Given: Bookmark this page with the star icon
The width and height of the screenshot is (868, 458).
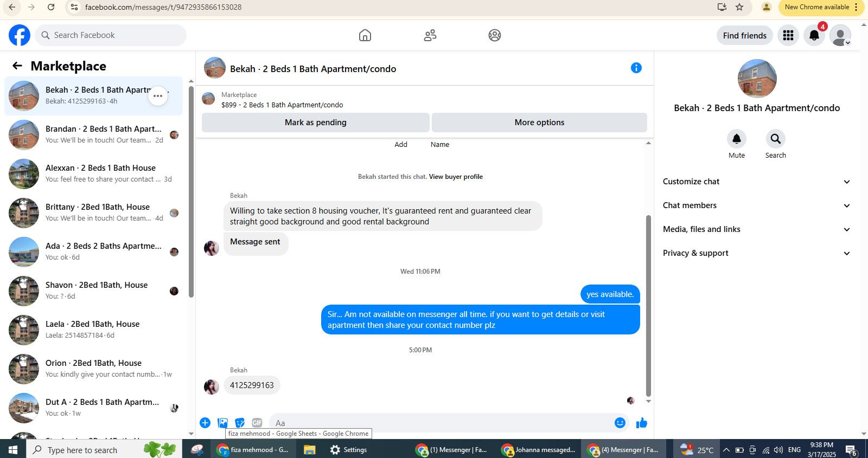Looking at the screenshot, I should [739, 7].
